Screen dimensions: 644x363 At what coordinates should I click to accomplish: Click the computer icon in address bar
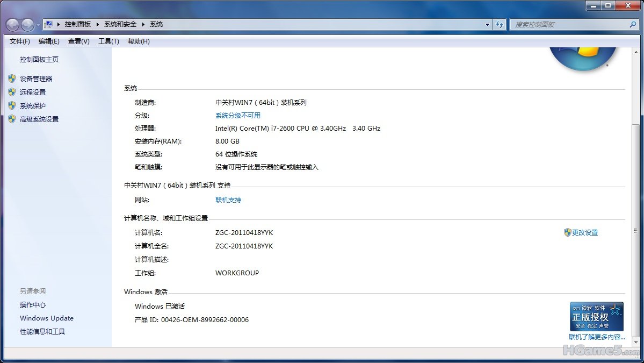(49, 24)
